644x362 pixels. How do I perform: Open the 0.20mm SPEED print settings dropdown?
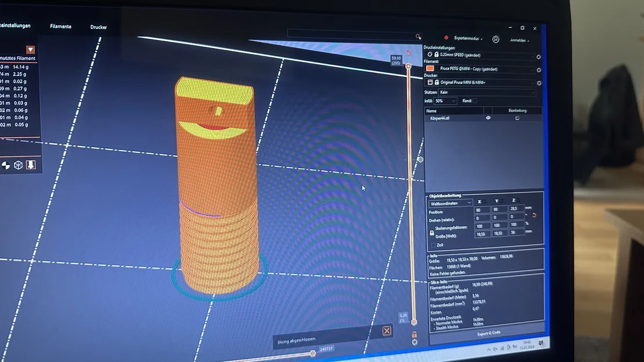tap(481, 55)
